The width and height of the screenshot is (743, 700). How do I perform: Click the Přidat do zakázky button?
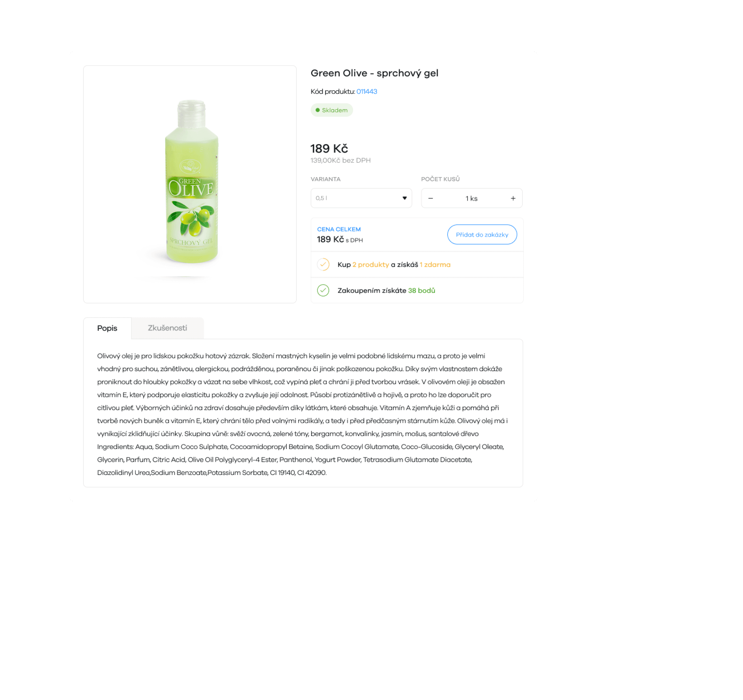click(482, 235)
